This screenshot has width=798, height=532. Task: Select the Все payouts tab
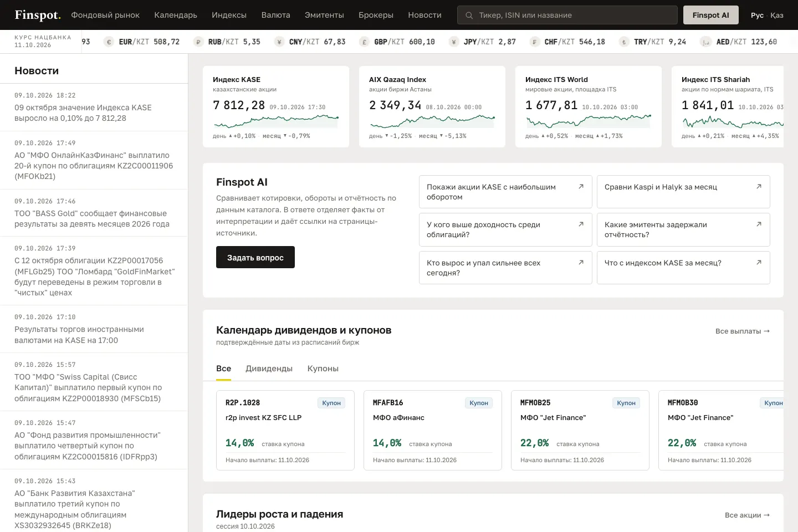pyautogui.click(x=223, y=369)
